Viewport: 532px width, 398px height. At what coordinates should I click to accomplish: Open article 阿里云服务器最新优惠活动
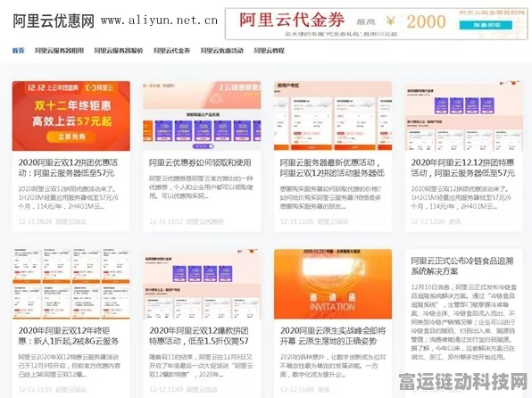[332, 168]
